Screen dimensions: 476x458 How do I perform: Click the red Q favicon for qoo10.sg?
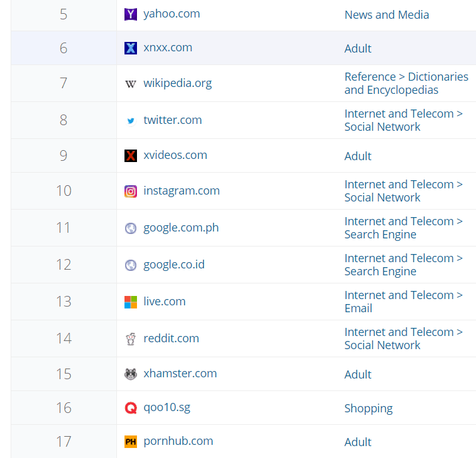pos(131,407)
